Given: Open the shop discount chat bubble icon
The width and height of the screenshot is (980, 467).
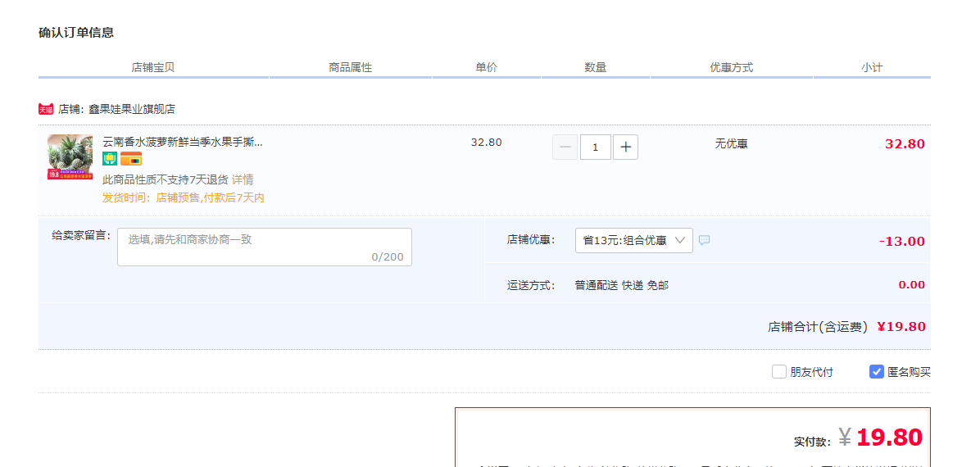Looking at the screenshot, I should 705,240.
